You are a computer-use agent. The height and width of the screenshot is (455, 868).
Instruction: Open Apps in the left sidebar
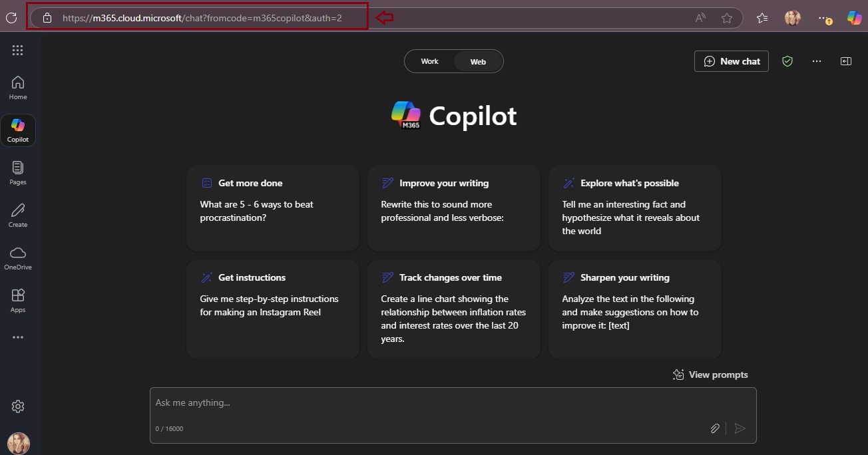coord(18,300)
